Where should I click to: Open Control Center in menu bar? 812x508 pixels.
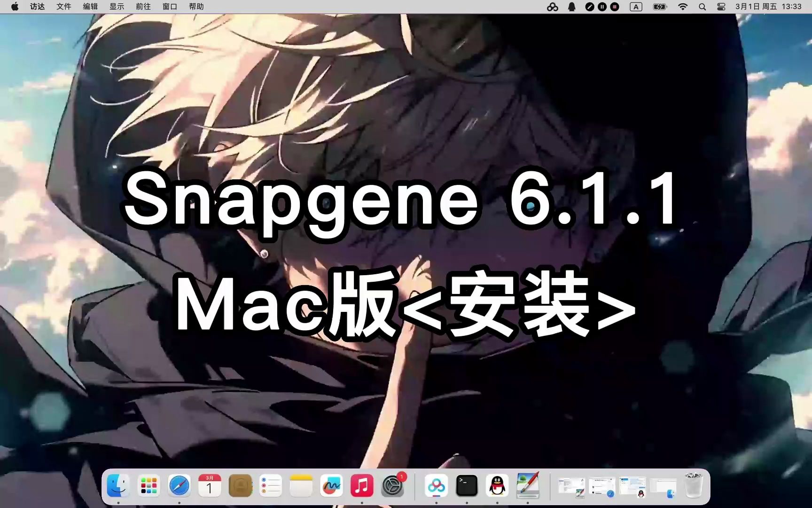721,7
